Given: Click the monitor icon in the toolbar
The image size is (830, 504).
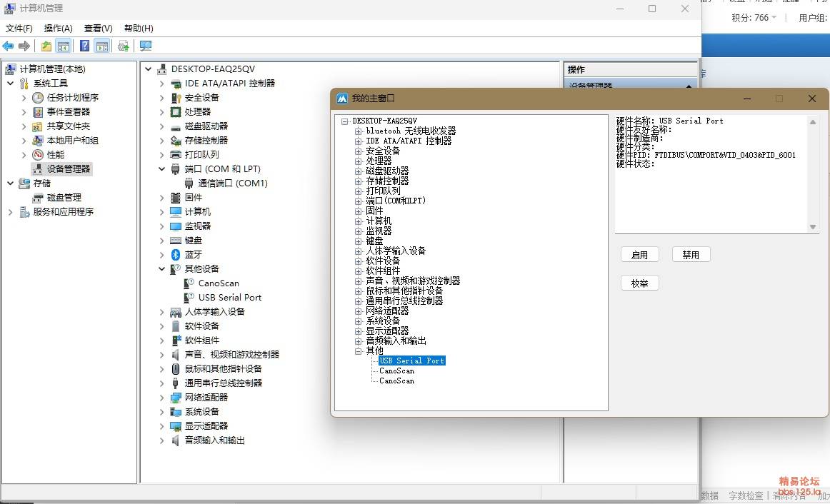Looking at the screenshot, I should click(x=146, y=46).
